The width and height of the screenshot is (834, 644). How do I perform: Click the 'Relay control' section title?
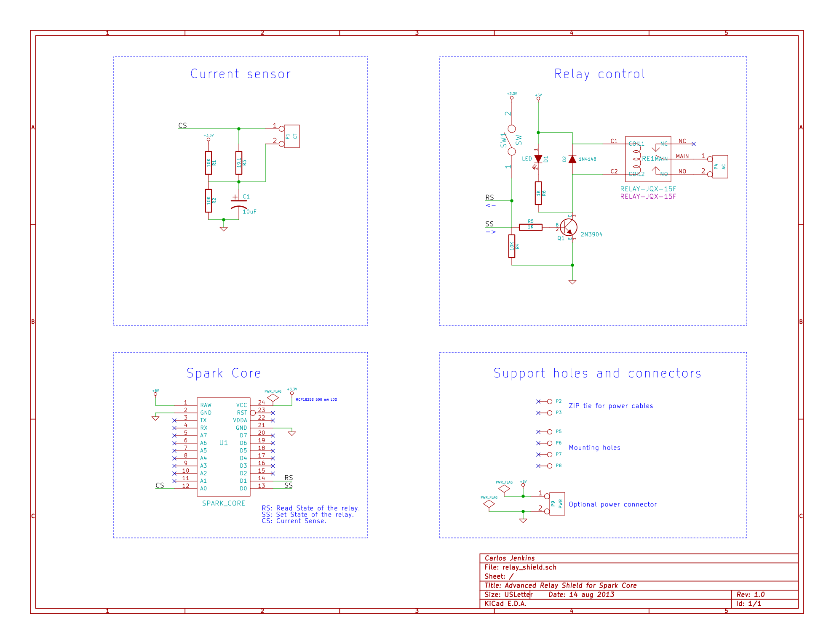point(599,74)
